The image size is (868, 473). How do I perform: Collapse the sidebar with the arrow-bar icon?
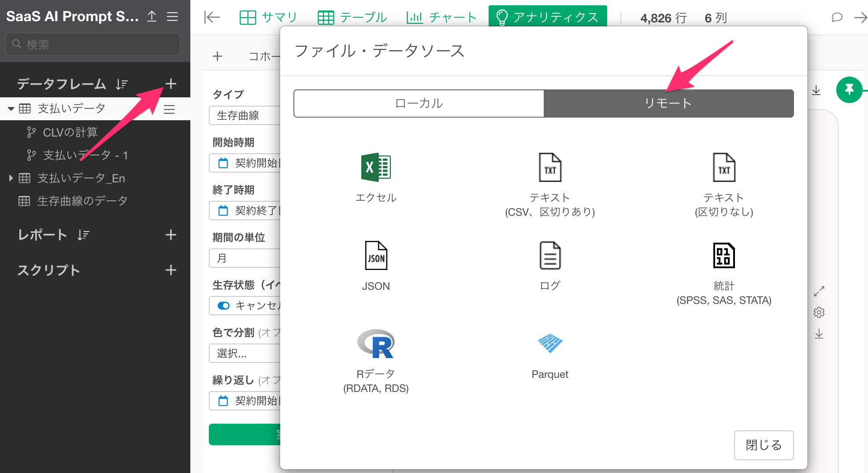coord(212,18)
